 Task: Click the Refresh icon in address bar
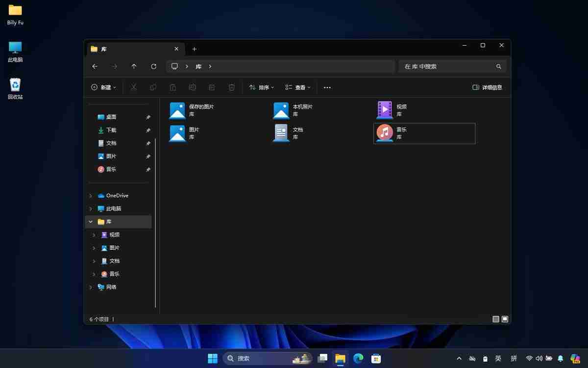coord(153,66)
